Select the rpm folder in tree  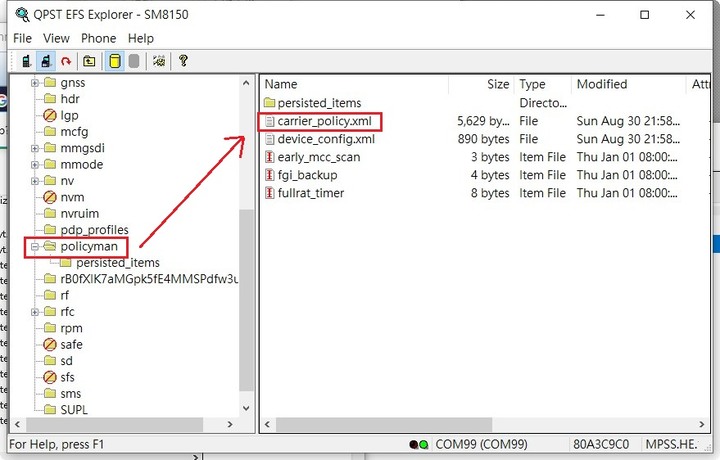71,328
